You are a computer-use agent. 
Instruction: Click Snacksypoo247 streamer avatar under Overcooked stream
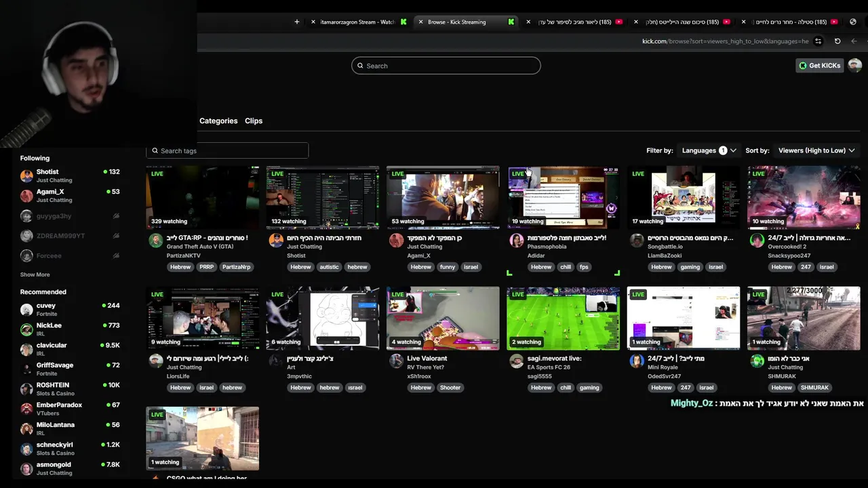point(757,241)
